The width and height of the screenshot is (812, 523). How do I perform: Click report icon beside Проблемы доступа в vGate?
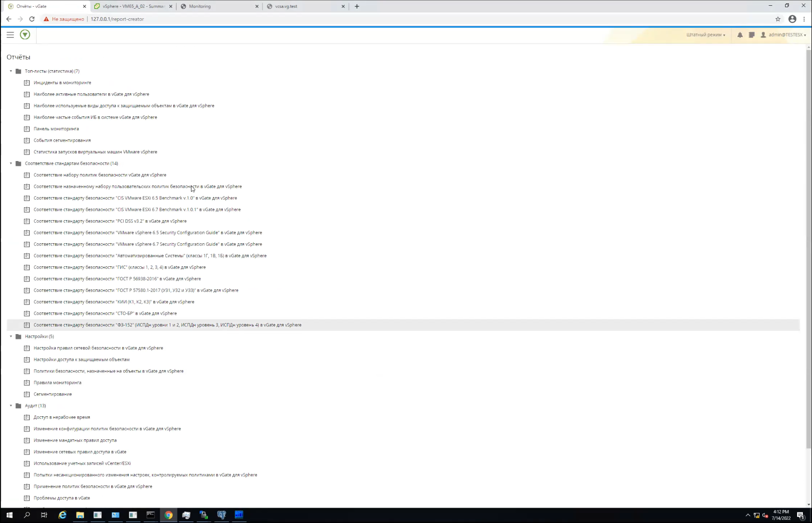pos(27,498)
